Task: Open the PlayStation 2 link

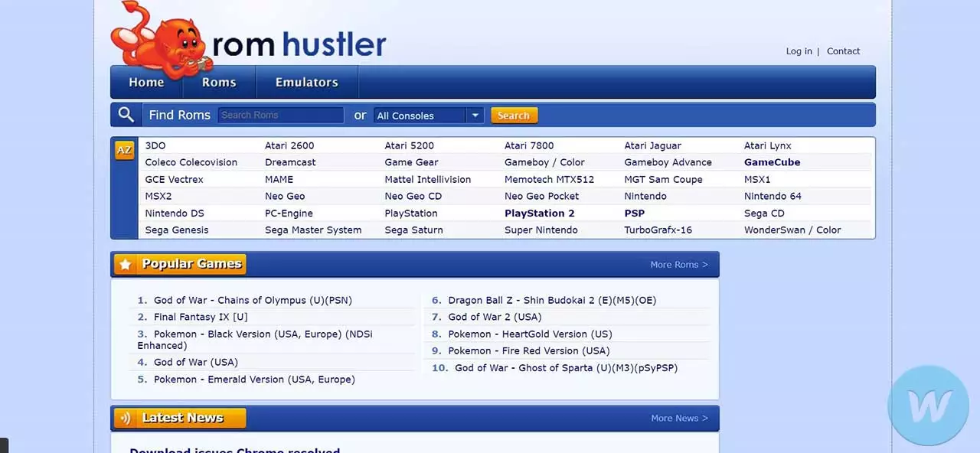Action: tap(539, 213)
